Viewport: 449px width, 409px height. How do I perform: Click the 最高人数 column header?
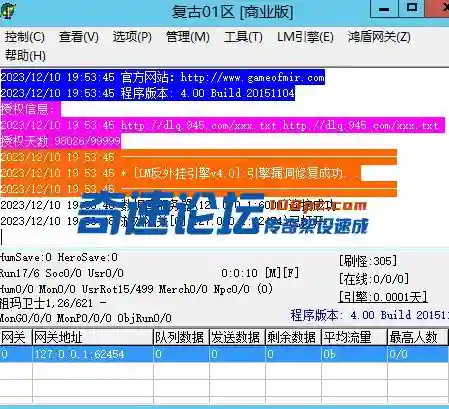point(418,337)
